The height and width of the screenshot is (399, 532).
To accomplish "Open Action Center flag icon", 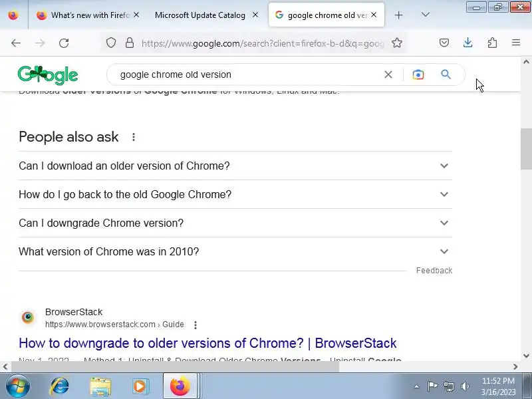I will [432, 386].
